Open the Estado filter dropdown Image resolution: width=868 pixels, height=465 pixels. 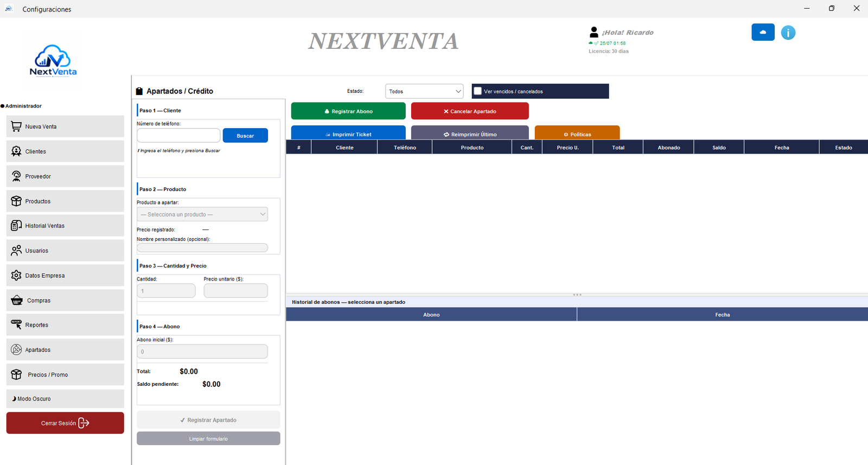tap(424, 91)
